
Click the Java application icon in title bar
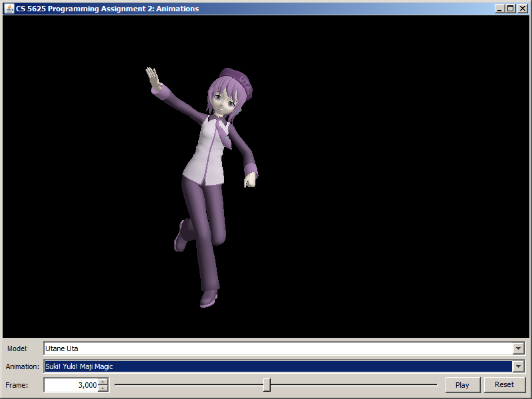(9, 9)
